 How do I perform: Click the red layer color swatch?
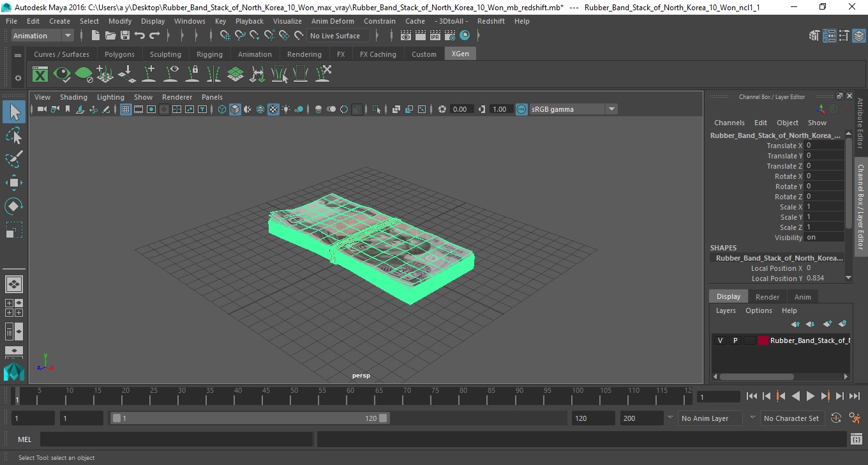tap(763, 340)
